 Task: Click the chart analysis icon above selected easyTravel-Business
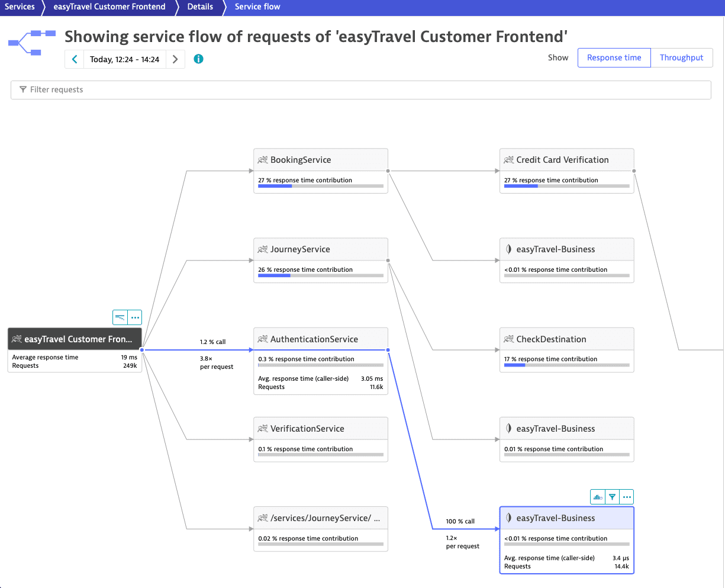[x=598, y=497]
